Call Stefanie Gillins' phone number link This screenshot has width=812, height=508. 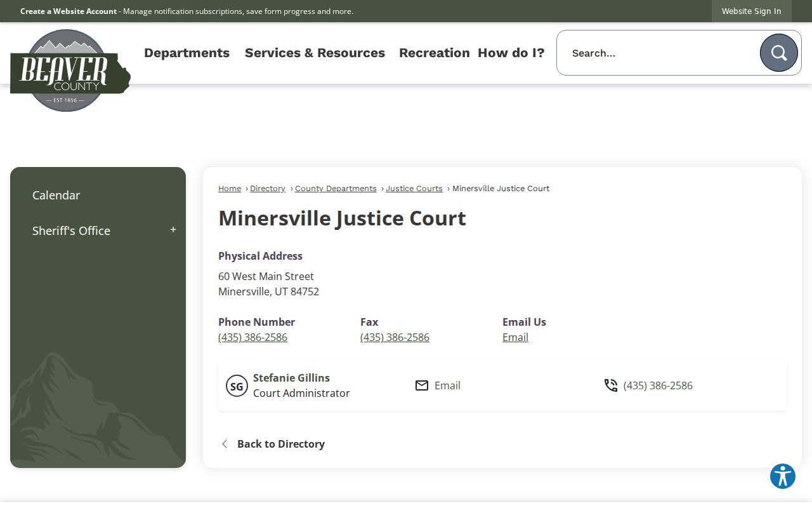coord(658,385)
